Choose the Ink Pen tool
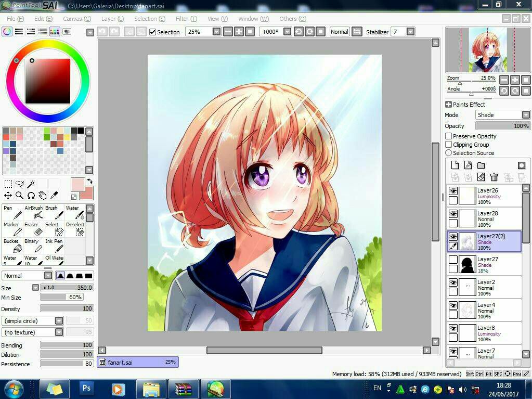Viewport: 532px width, 399px height. [54, 246]
